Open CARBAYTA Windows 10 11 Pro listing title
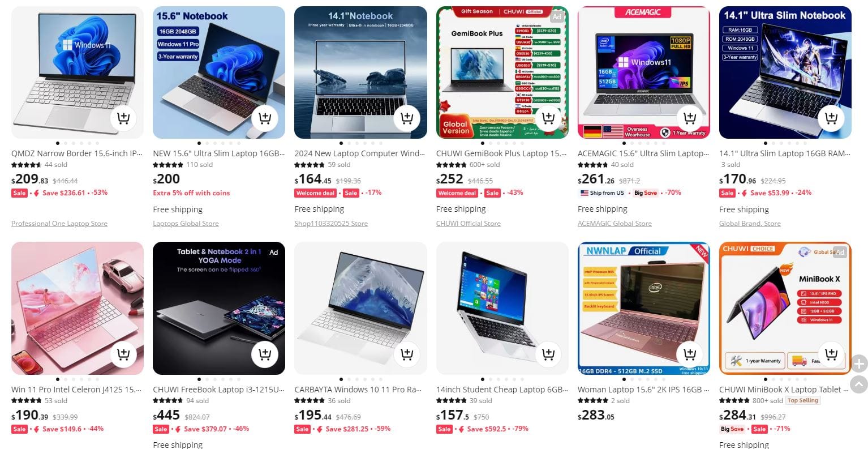The width and height of the screenshot is (868, 449). tap(358, 390)
